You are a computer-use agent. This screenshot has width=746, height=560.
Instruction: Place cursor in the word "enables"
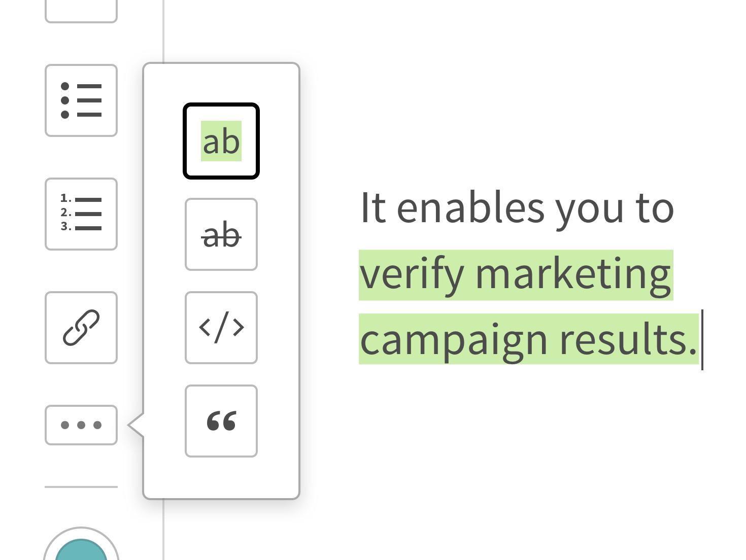[470, 207]
